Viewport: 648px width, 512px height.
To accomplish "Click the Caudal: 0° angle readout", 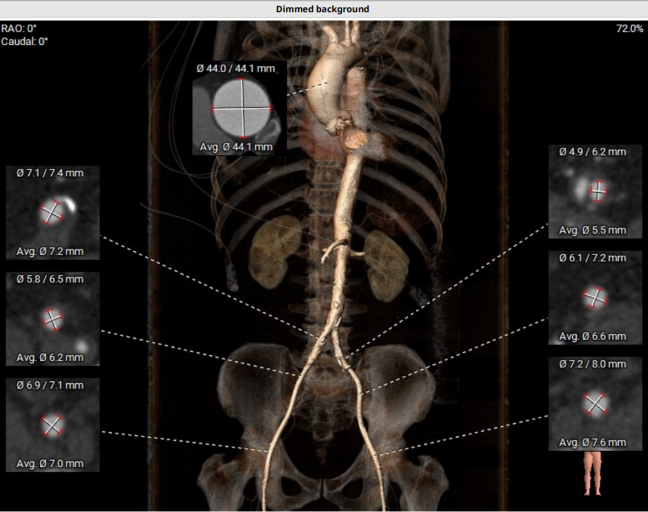I will tap(28, 41).
